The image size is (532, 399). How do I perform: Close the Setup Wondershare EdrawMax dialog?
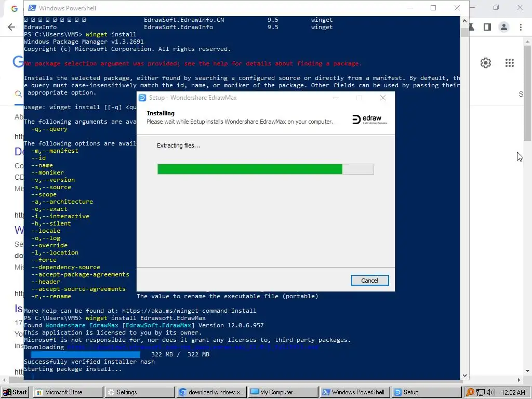(x=383, y=98)
